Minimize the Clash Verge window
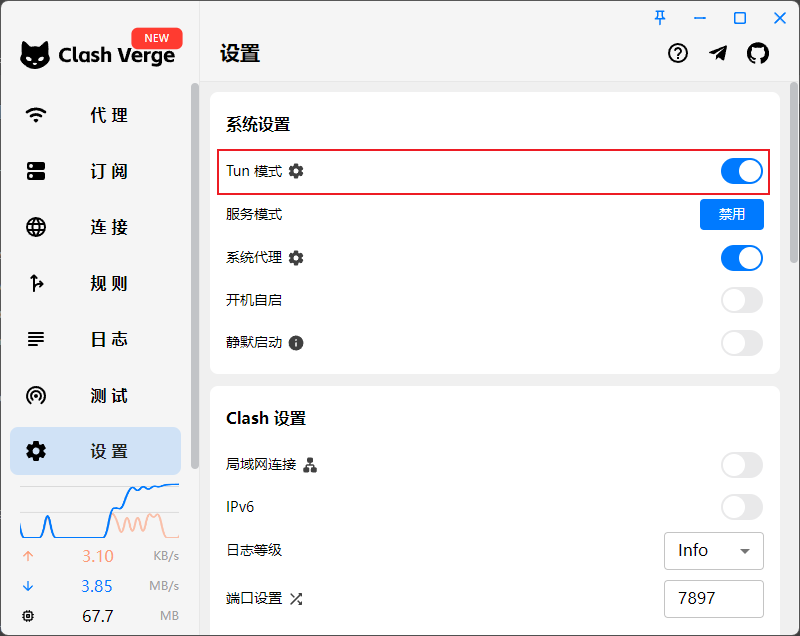 (700, 18)
